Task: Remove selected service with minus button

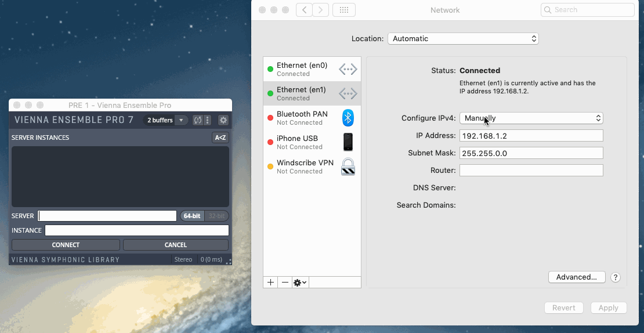Action: pyautogui.click(x=285, y=283)
